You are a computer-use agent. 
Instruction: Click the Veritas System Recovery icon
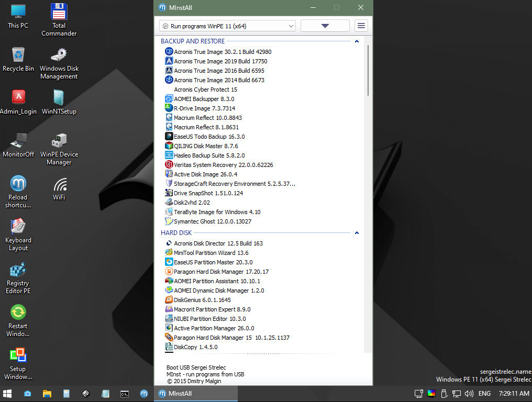169,164
